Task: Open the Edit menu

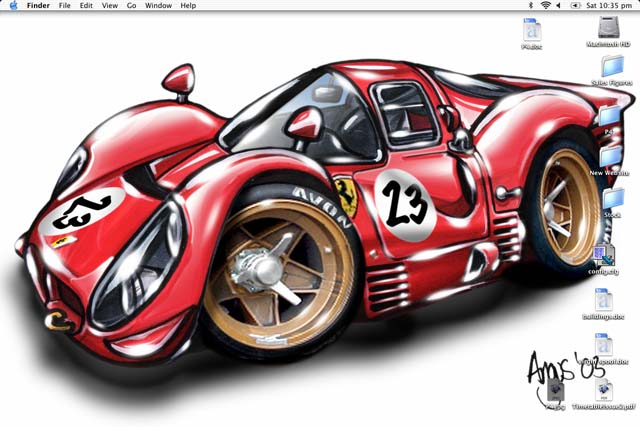Action: pyautogui.click(x=86, y=6)
